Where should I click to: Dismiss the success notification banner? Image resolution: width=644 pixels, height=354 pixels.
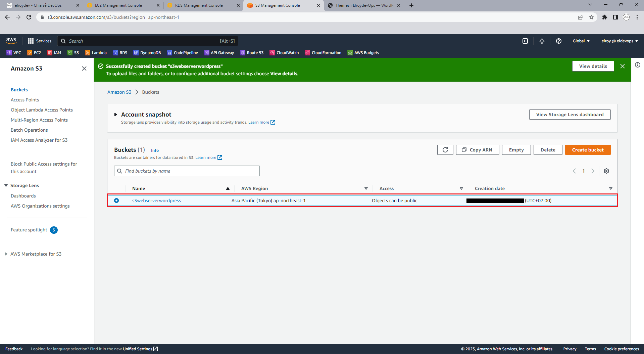tap(623, 66)
